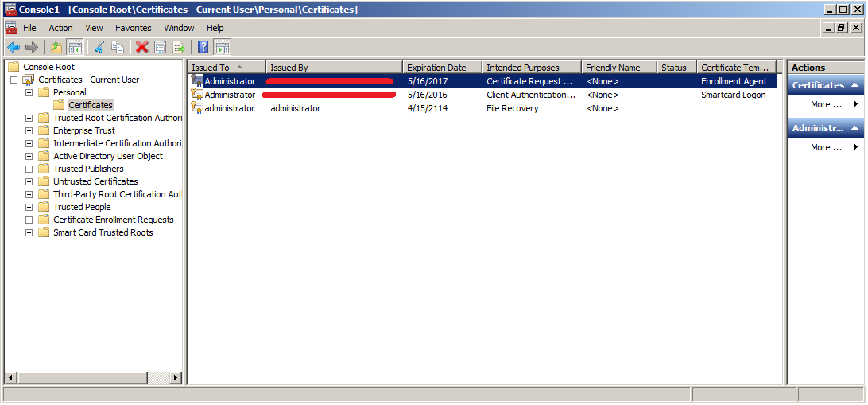Click the Up one level folder icon
Viewport: 868px width, 405px height.
click(56, 47)
